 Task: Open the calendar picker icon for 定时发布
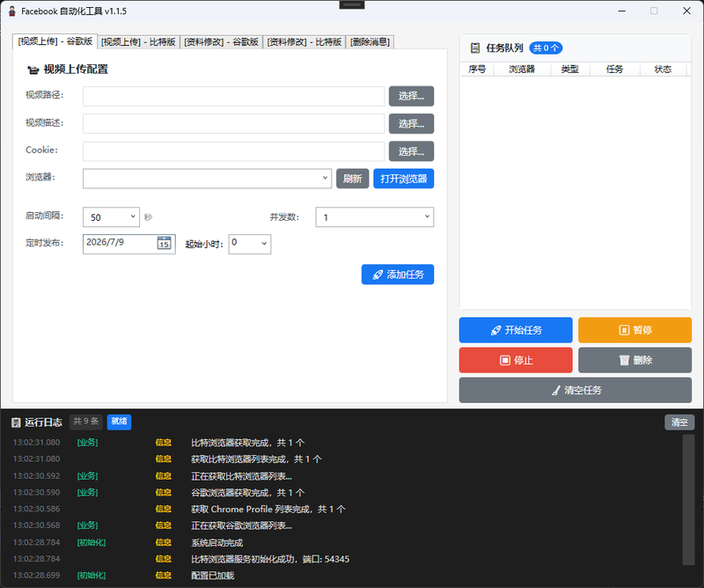(164, 243)
